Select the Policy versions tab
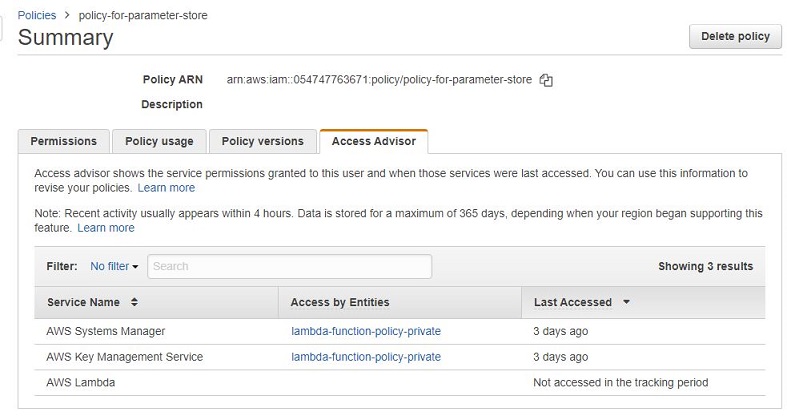Screen dimensions: 787x420 point(263,142)
